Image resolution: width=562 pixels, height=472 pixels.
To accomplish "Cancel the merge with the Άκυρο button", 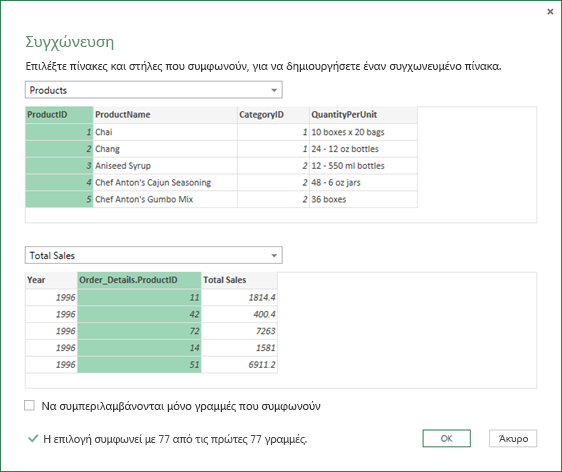I will (513, 438).
